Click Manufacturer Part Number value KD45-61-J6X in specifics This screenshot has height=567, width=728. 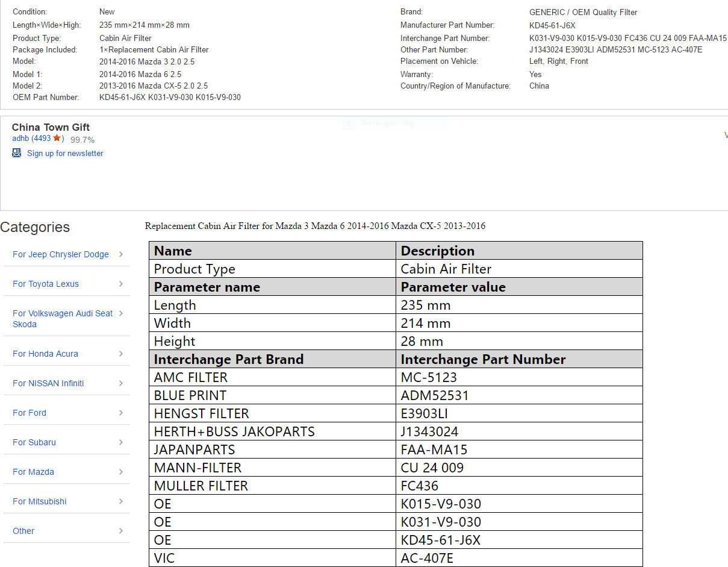coord(552,25)
